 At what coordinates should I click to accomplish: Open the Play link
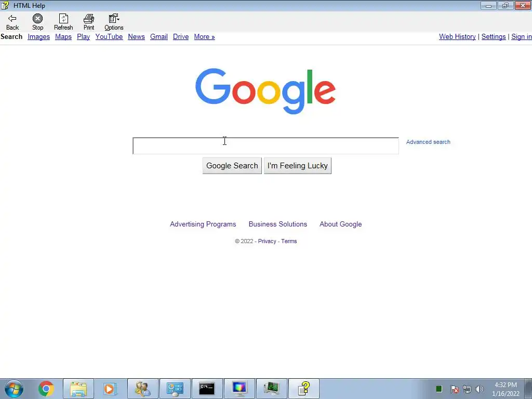point(84,37)
